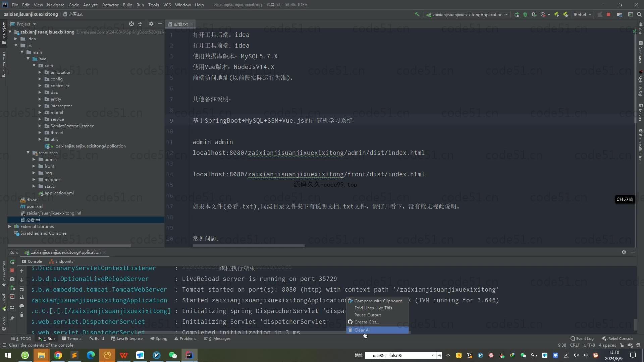Select Clear All in the context menu
This screenshot has width=644, height=362.
click(377, 330)
